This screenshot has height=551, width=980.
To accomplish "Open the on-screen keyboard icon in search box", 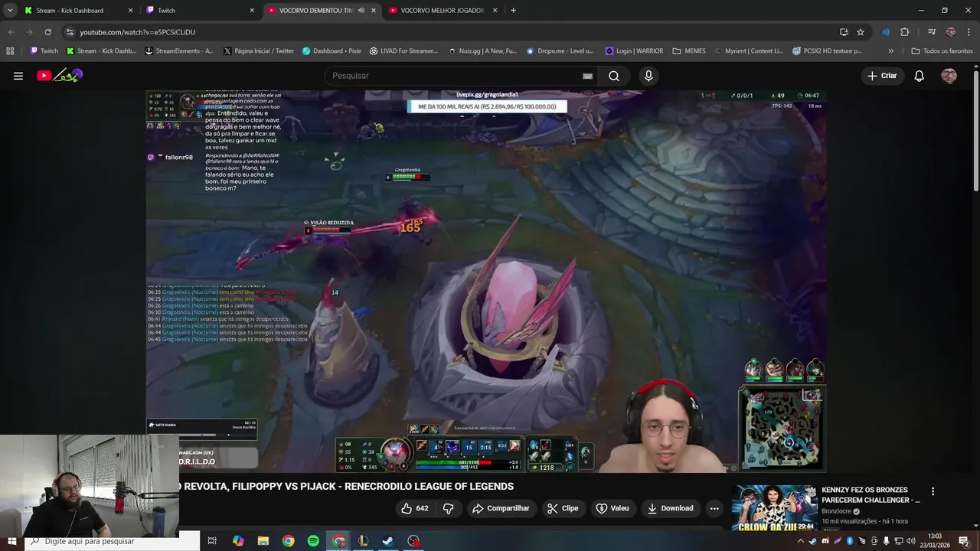I will click(587, 76).
